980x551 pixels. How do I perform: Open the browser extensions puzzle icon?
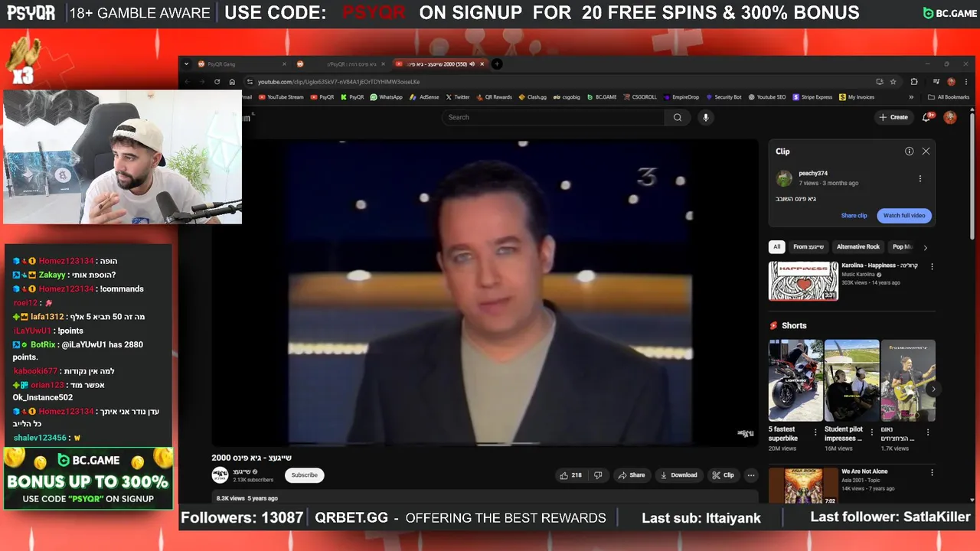[914, 82]
